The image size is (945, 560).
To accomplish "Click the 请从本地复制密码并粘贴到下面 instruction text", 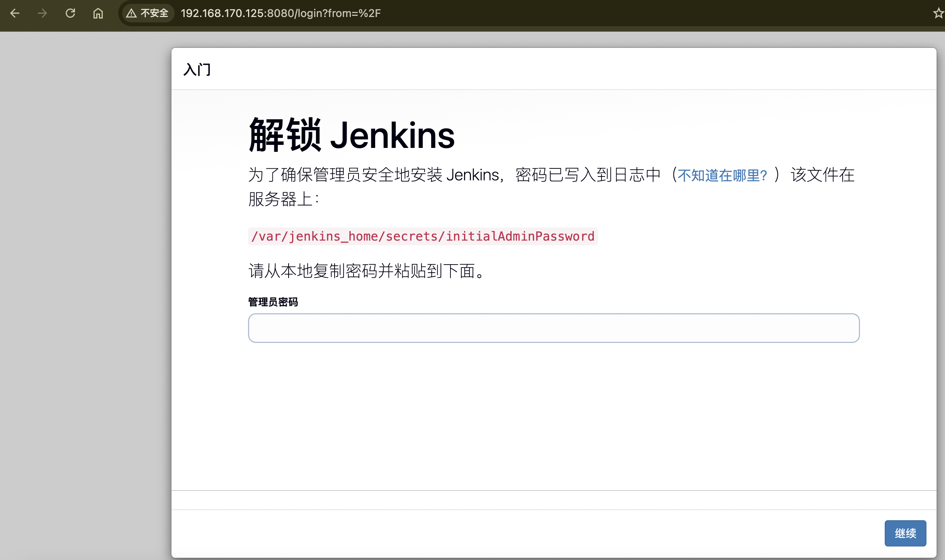I will pyautogui.click(x=366, y=271).
